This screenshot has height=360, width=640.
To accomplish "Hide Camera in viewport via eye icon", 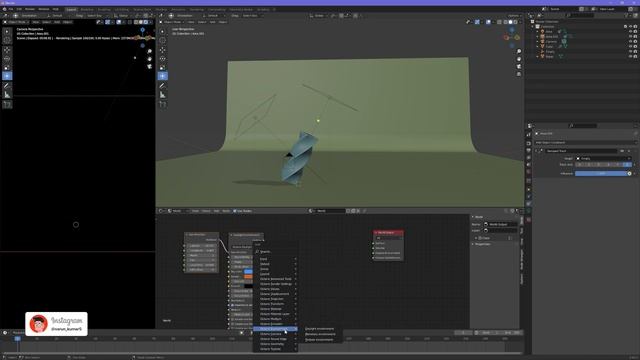I will click(x=630, y=41).
